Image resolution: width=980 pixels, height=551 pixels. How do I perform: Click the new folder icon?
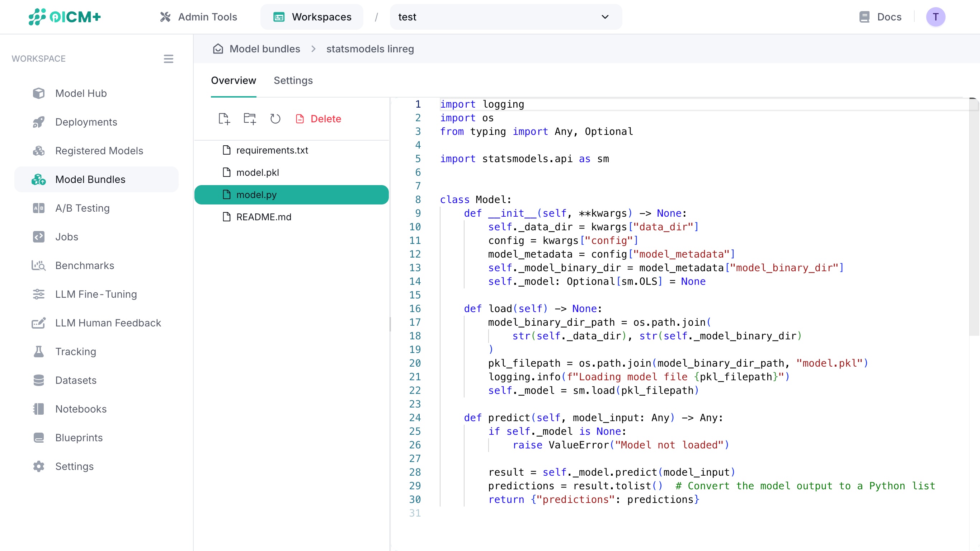250,119
